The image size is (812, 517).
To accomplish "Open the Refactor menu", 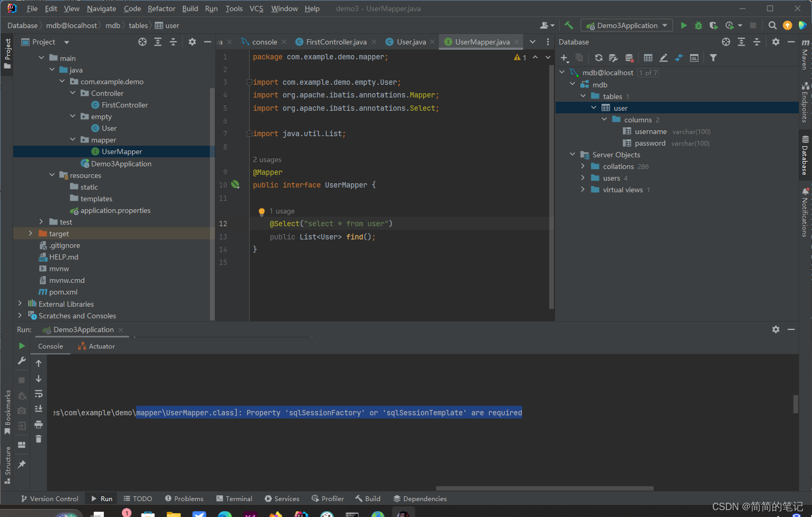I will click(161, 8).
